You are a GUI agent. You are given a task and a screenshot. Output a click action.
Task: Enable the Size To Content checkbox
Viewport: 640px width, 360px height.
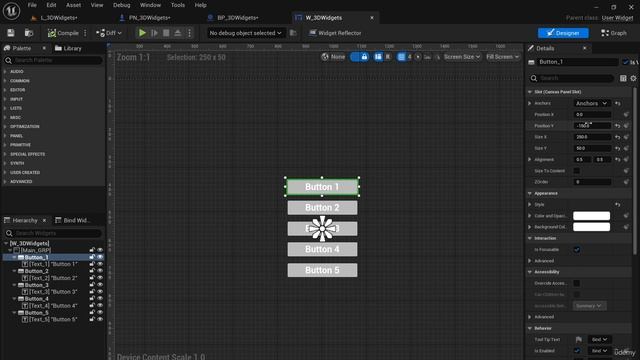577,171
